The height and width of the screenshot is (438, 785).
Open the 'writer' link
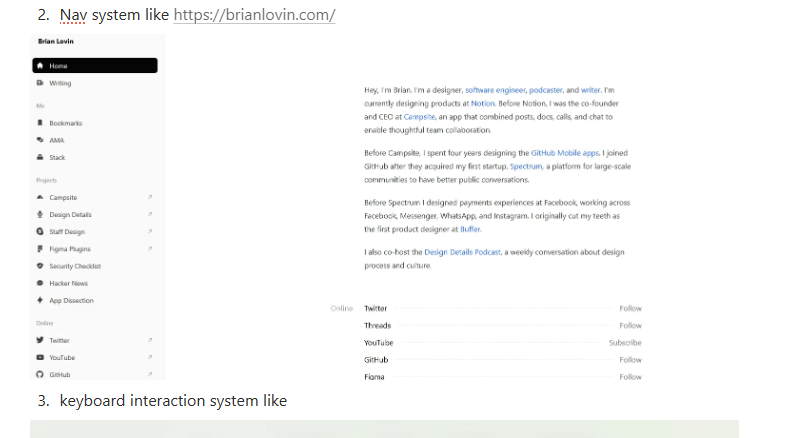pos(590,90)
